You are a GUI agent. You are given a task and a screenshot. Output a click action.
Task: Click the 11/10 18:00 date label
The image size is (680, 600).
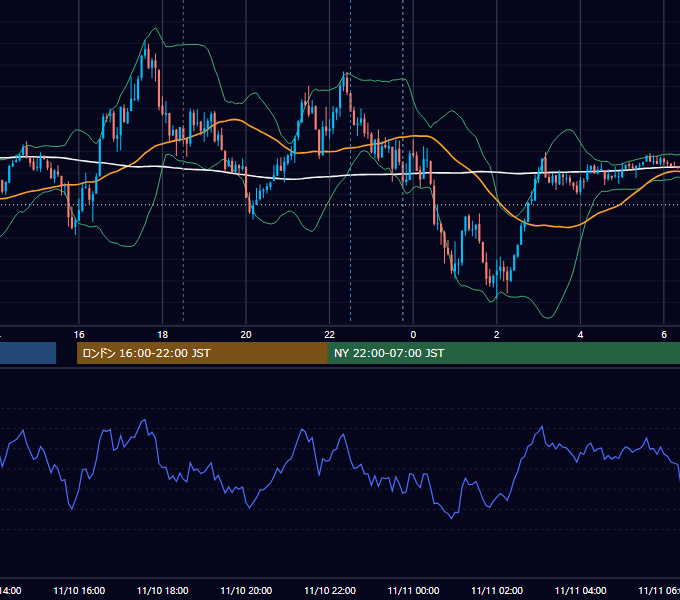(x=163, y=590)
